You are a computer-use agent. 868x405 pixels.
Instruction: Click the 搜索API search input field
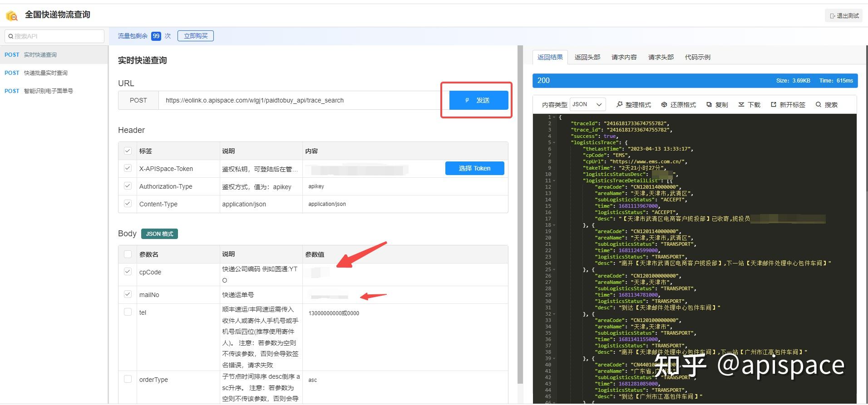[x=54, y=36]
